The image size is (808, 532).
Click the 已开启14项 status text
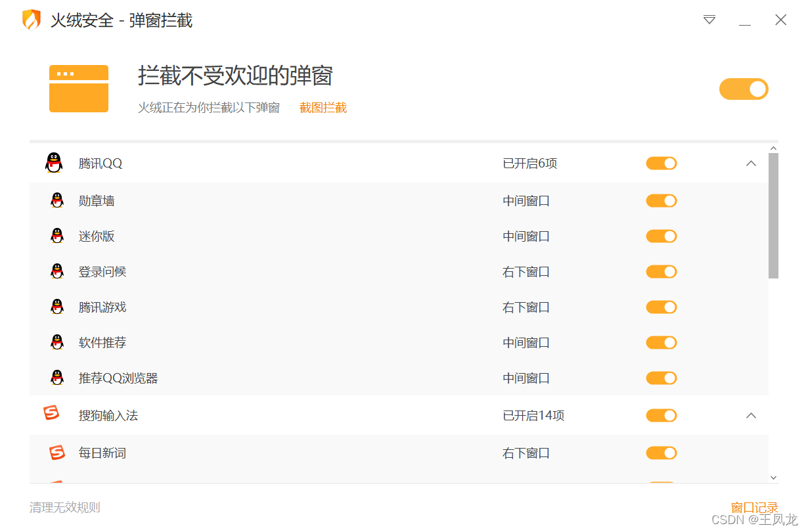click(x=533, y=416)
